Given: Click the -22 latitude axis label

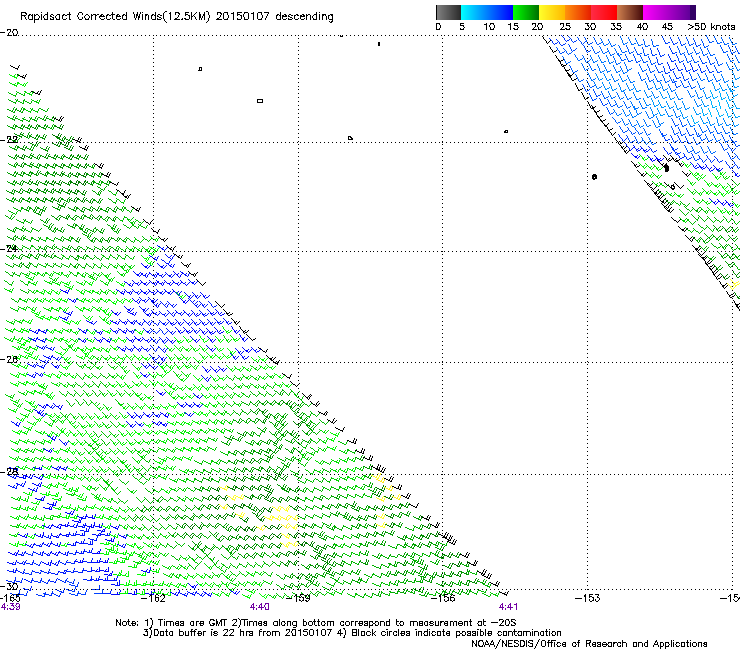Looking at the screenshot, I should (x=9, y=140).
